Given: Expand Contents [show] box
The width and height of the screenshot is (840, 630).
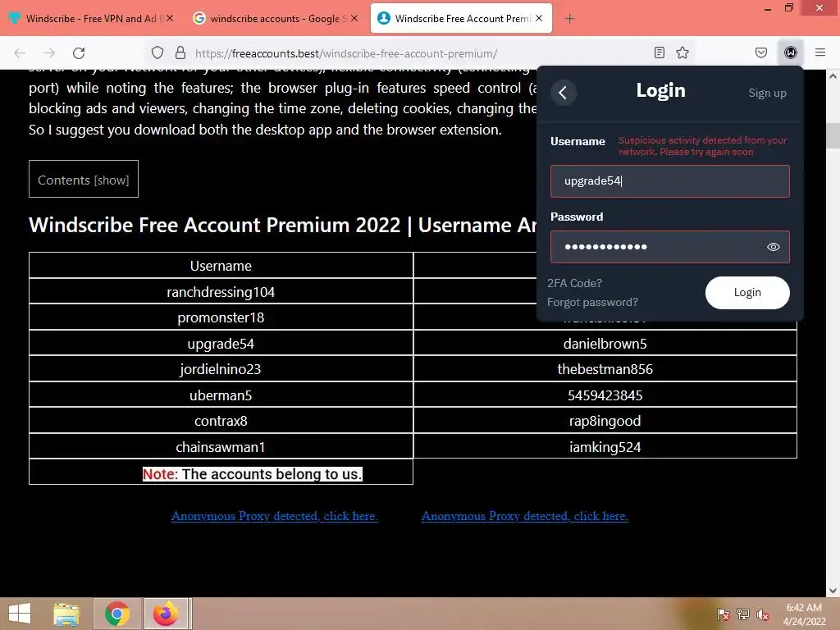Looking at the screenshot, I should coord(84,179).
